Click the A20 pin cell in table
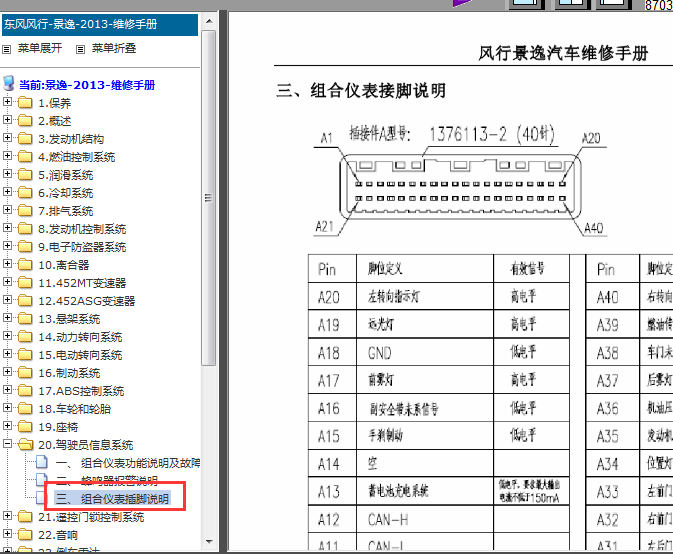673x554 pixels. [x=332, y=297]
